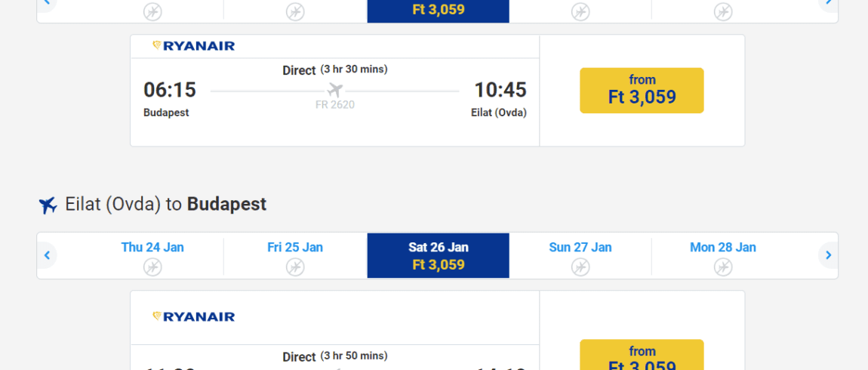The height and width of the screenshot is (370, 868).
Task: Click the no-flight icon under Mon 28 Jan
Action: click(723, 267)
